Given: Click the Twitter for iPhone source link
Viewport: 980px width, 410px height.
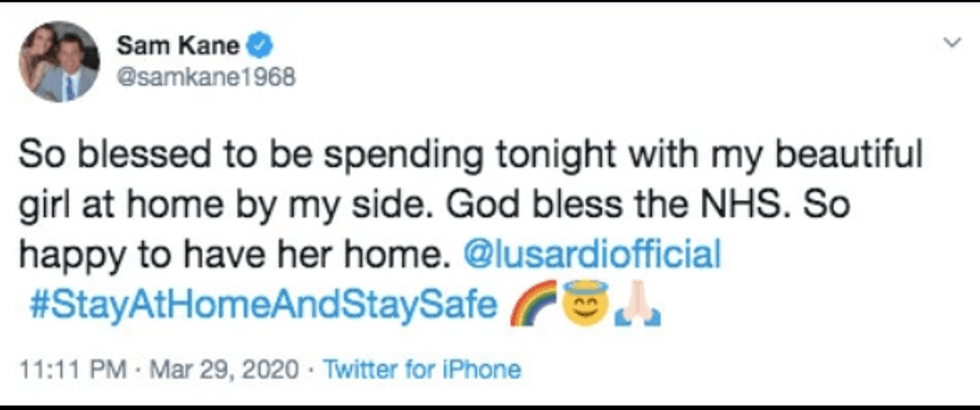Looking at the screenshot, I should pos(424,369).
